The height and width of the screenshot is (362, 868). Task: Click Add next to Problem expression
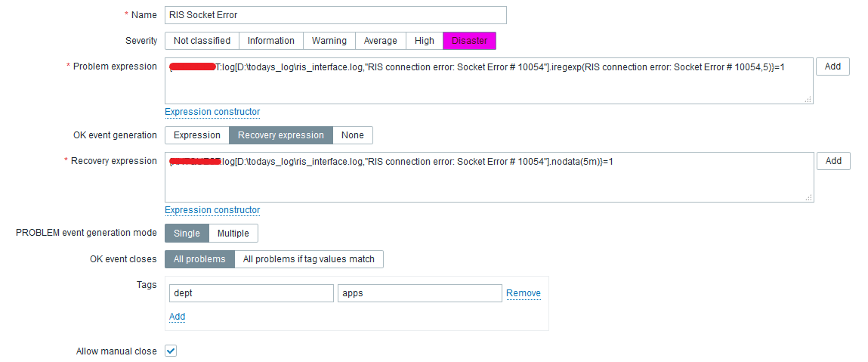point(832,67)
